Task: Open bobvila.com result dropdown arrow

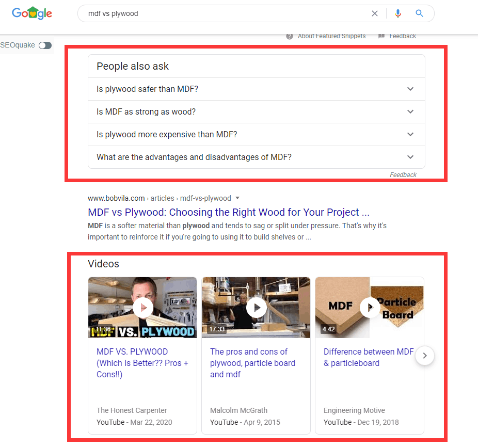Action: [x=237, y=198]
